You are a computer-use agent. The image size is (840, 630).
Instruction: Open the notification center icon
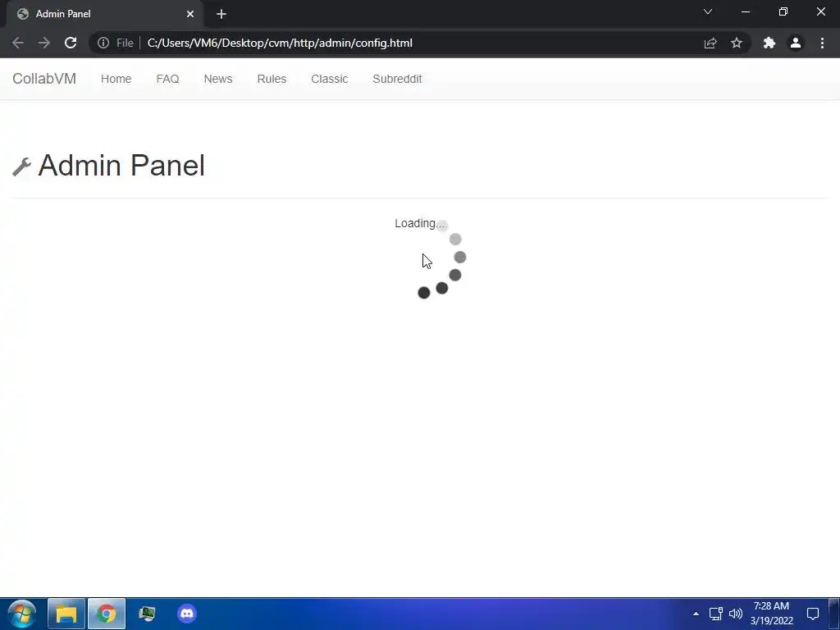(813, 614)
